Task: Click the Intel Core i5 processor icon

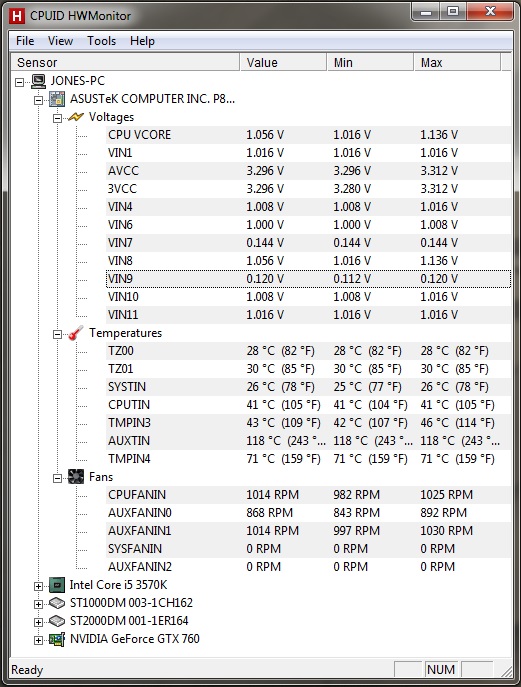Action: (x=57, y=585)
